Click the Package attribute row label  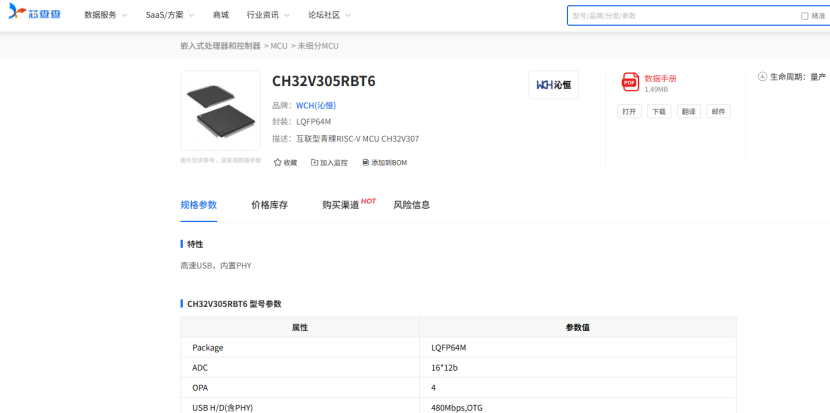point(208,348)
